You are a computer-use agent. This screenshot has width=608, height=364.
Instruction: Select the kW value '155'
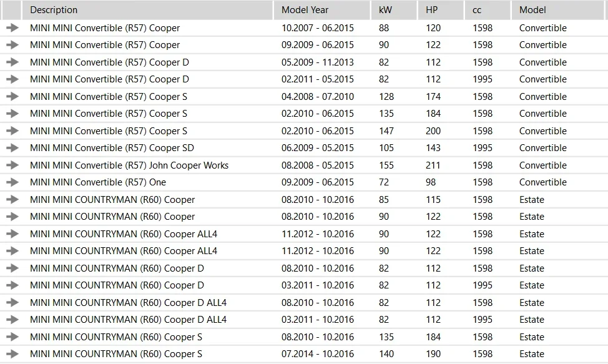tap(386, 165)
